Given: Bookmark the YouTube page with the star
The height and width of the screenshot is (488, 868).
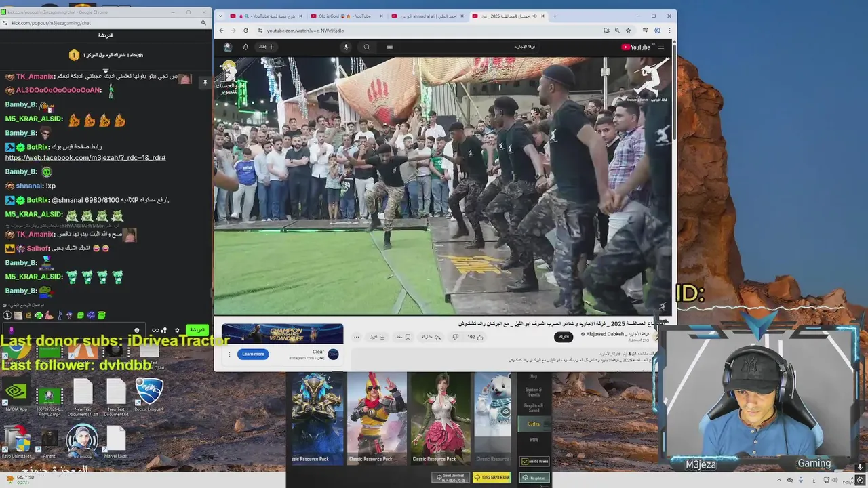Looking at the screenshot, I should click(x=628, y=30).
